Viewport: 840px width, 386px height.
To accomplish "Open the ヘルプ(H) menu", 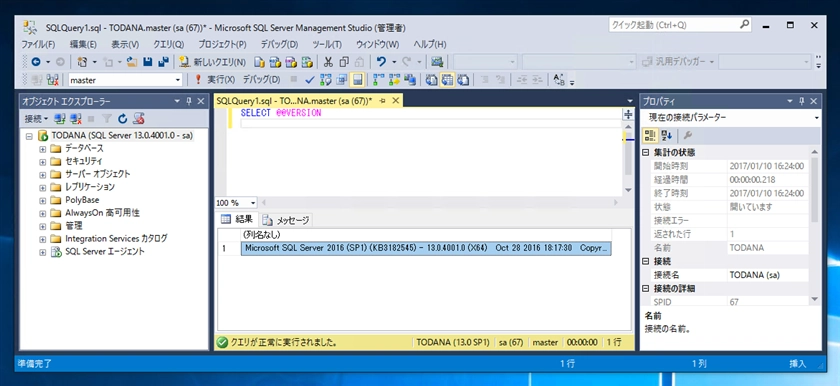I will [430, 44].
